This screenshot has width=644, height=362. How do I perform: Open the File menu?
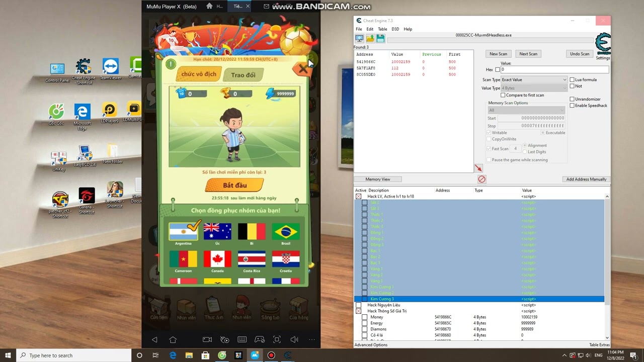(x=359, y=29)
